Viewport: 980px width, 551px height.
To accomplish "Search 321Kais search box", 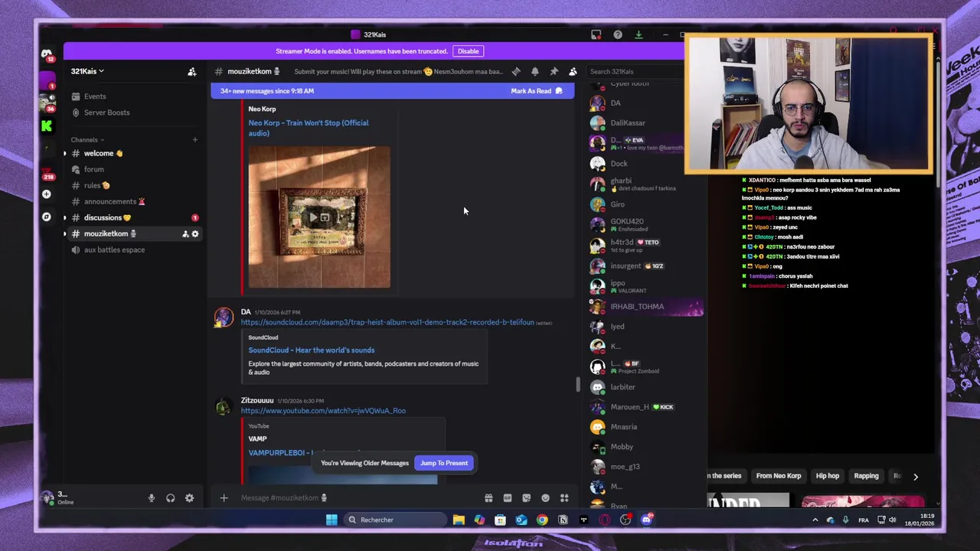I will [x=634, y=72].
